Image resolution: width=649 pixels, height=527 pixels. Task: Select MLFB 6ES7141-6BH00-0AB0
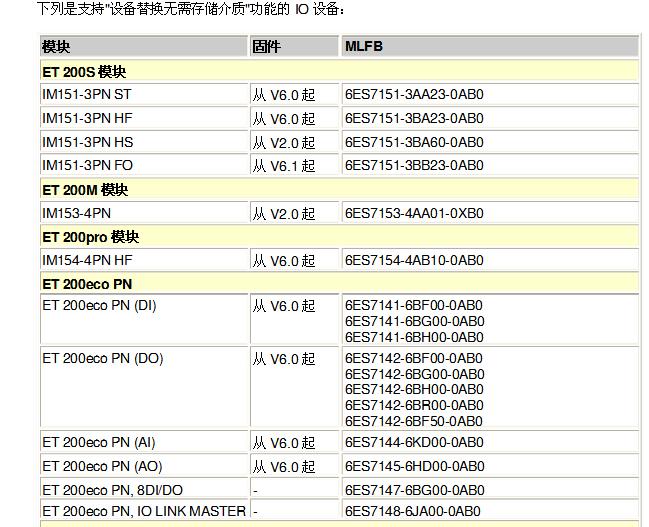pos(414,337)
